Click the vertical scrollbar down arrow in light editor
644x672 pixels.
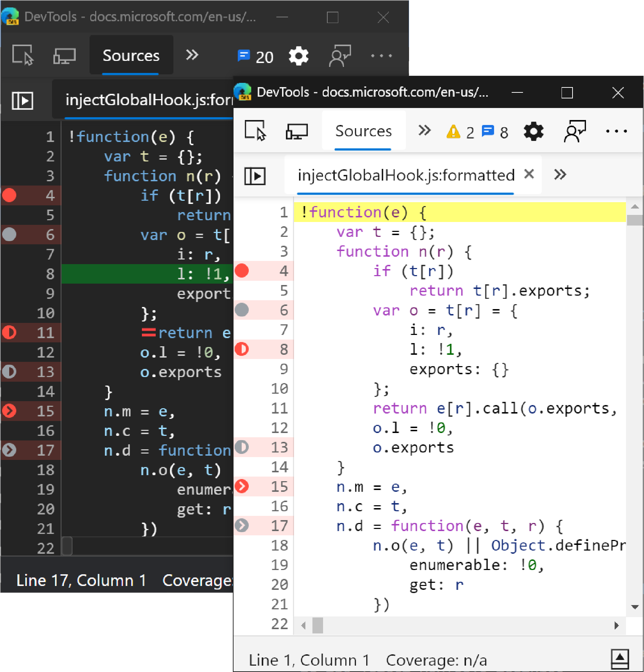click(x=635, y=607)
